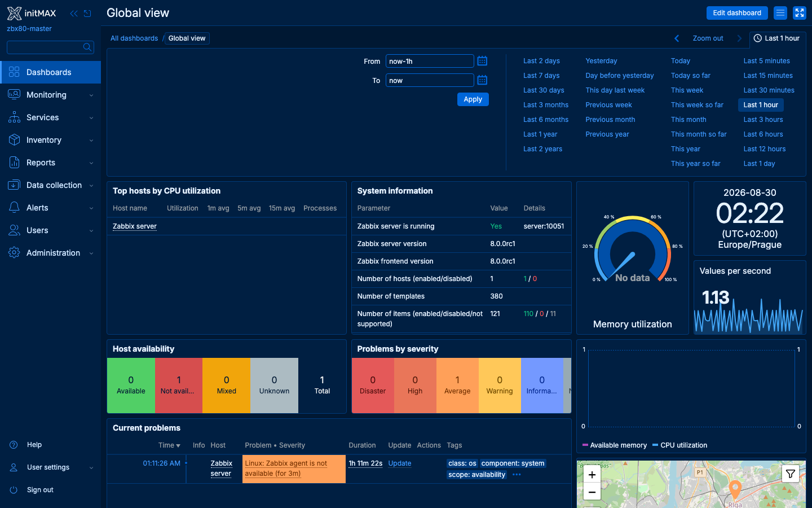Click the Edit dashboard button
Screen dimensions: 812x508
tap(737, 13)
